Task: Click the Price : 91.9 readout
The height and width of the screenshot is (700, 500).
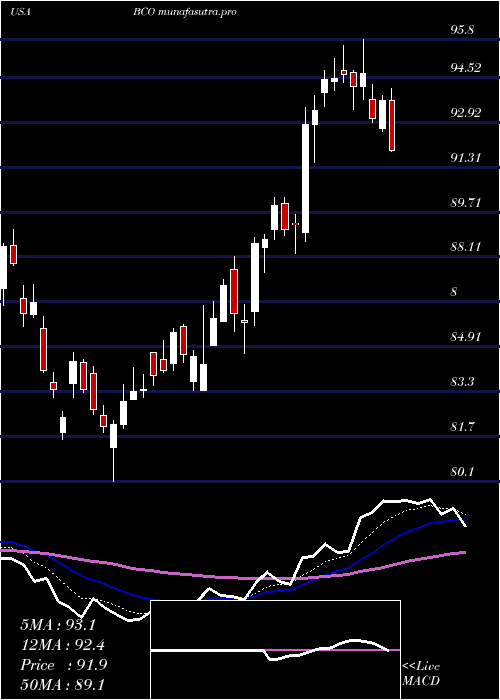Action: click(63, 665)
